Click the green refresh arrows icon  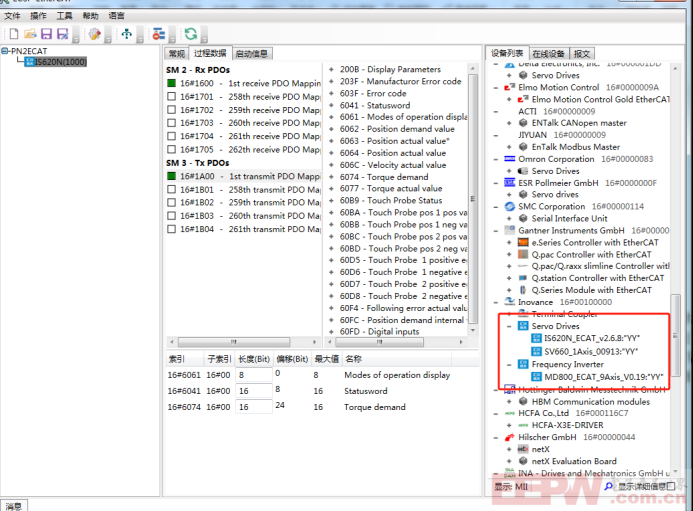click(x=191, y=34)
